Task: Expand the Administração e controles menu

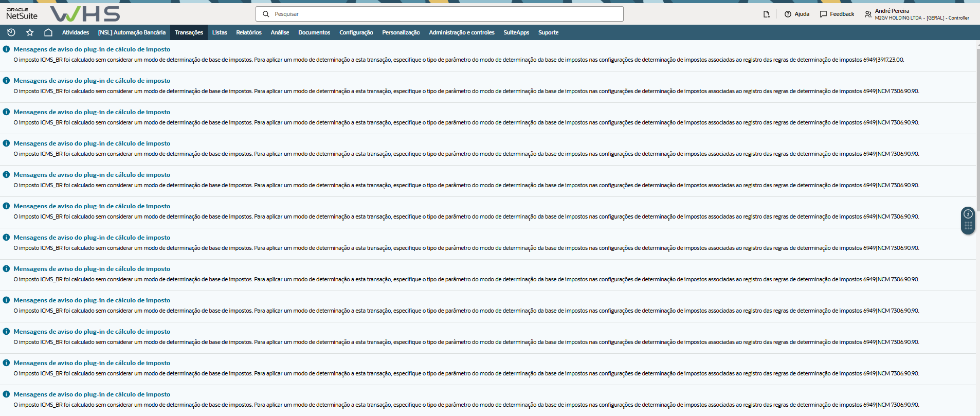Action: [461, 32]
